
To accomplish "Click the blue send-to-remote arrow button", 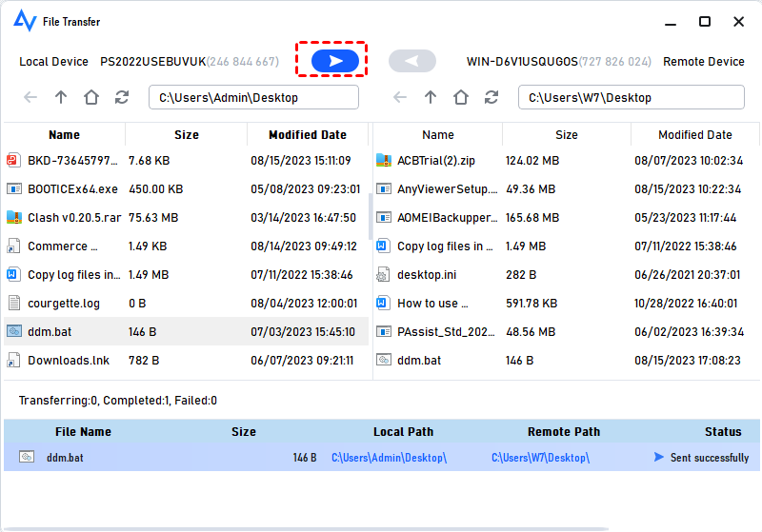I will [335, 61].
